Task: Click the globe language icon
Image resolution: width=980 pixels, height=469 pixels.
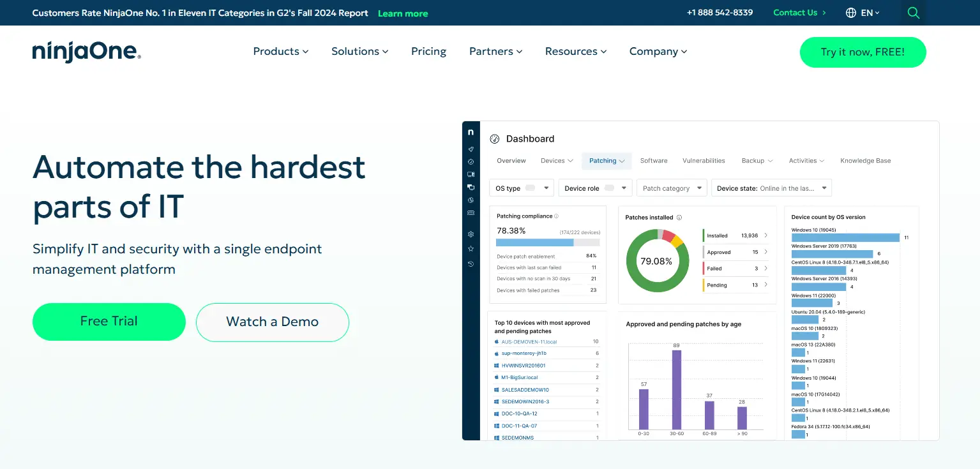Action: pos(851,13)
